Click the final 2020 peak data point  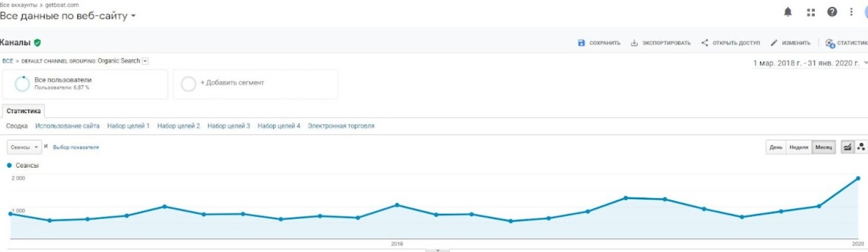[858, 179]
